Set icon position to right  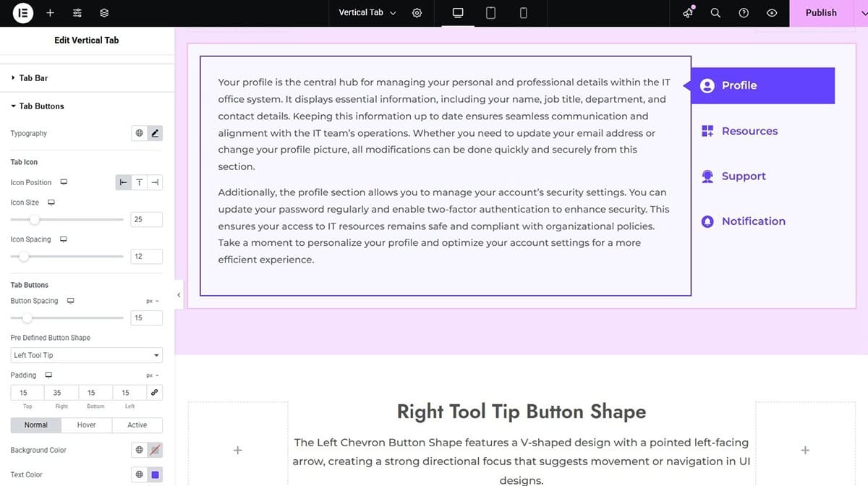(155, 182)
